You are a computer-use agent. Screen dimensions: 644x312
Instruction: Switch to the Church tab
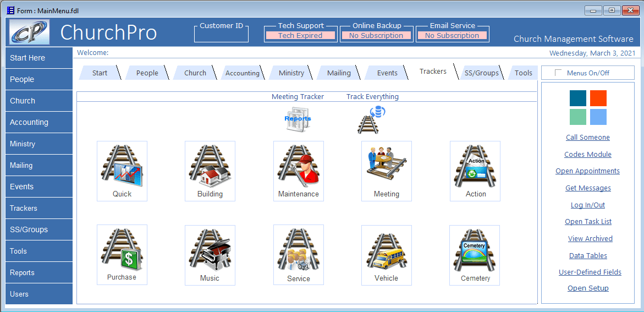click(x=195, y=73)
